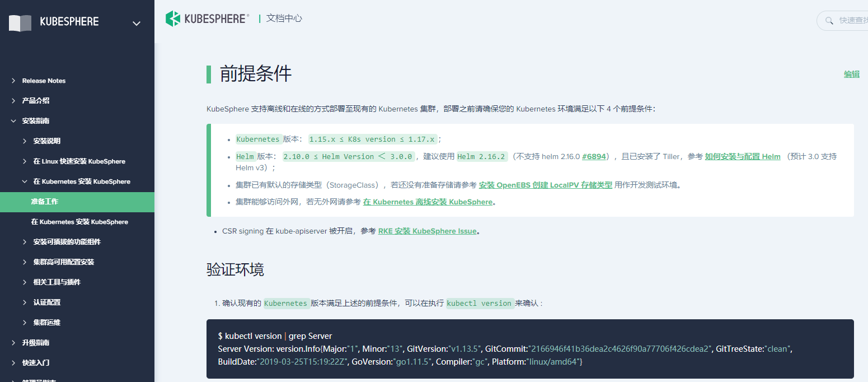The image size is (868, 382).
Task: Click the KubeSphere logo in top bar
Action: (x=208, y=18)
